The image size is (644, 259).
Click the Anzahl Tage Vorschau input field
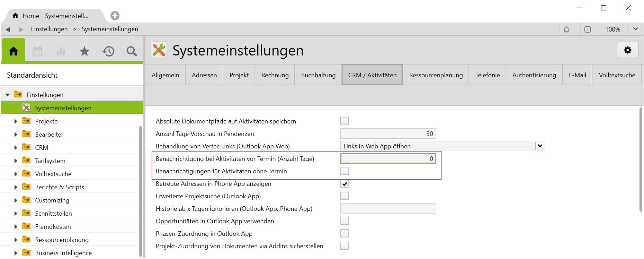tap(388, 134)
